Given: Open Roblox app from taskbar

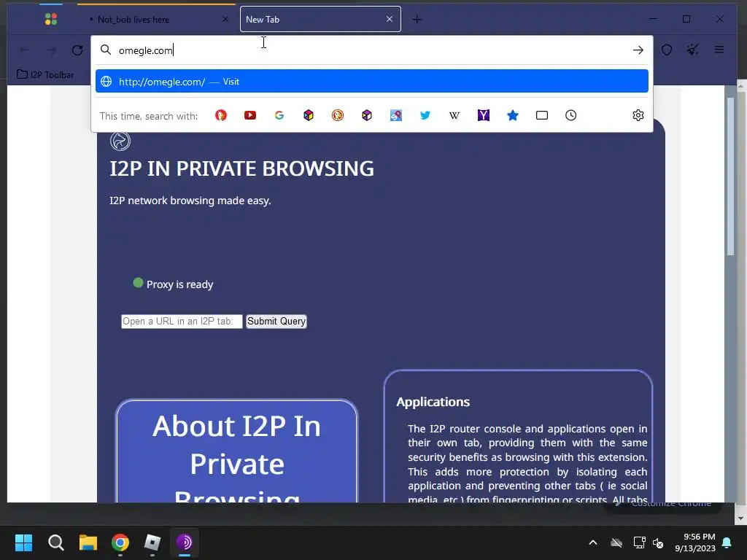Looking at the screenshot, I should click(x=152, y=542).
